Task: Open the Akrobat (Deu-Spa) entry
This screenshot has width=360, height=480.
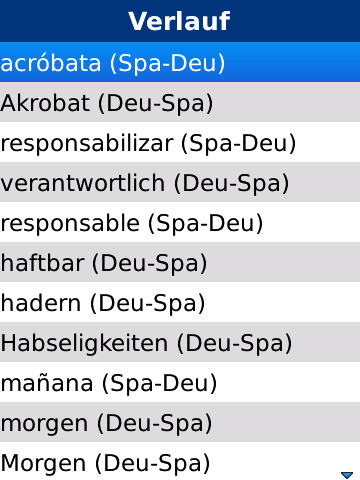Action: click(180, 102)
